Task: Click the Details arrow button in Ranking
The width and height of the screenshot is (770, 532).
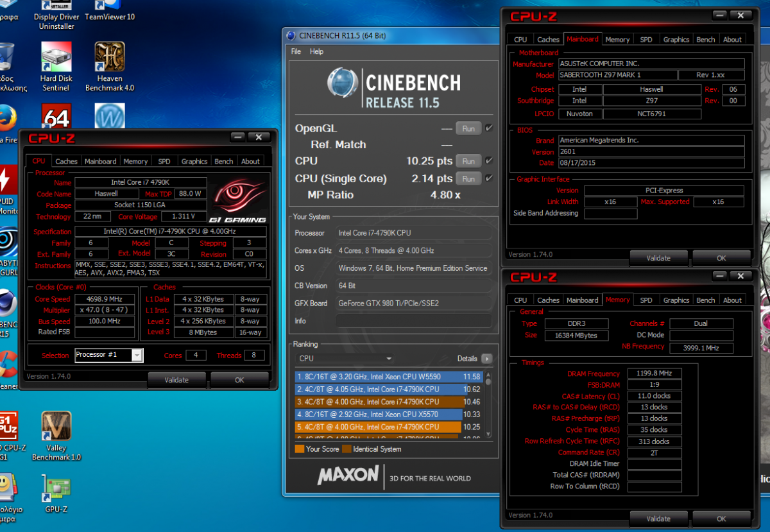Action: 487,358
